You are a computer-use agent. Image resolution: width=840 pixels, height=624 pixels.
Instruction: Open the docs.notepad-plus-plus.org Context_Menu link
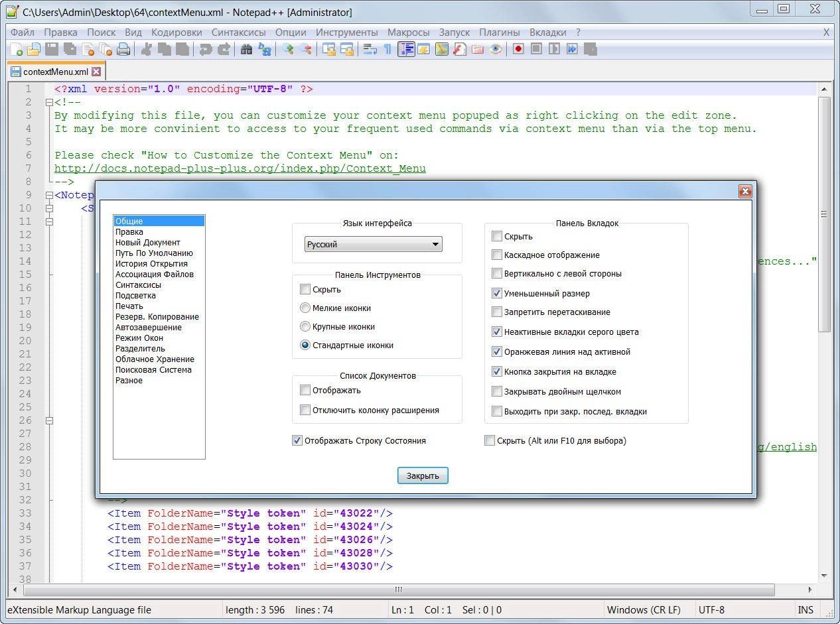[240, 168]
